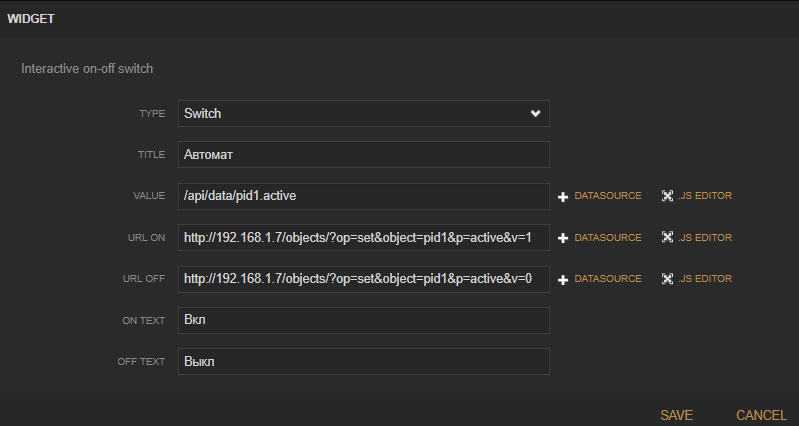Cancel the widget dialog
The width and height of the screenshot is (799, 426).
[x=761, y=415]
